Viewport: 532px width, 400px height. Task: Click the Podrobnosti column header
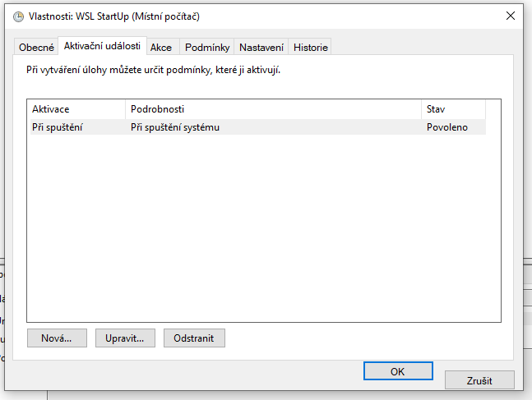click(273, 109)
